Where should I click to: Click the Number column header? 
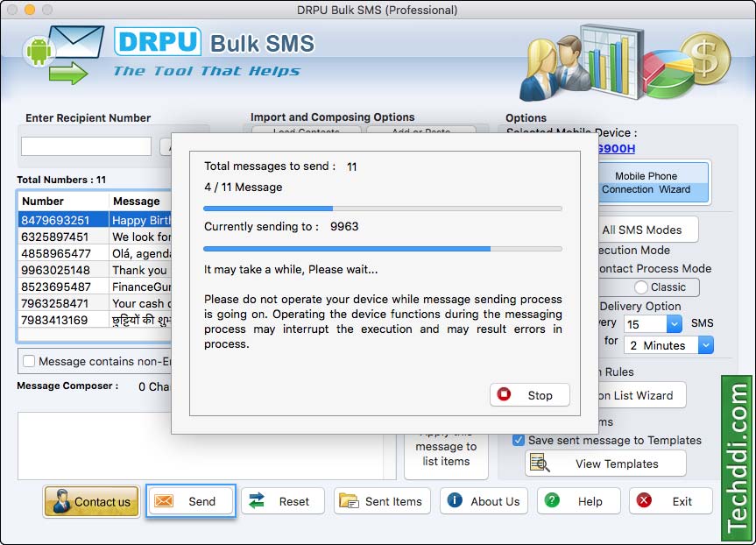[64, 202]
